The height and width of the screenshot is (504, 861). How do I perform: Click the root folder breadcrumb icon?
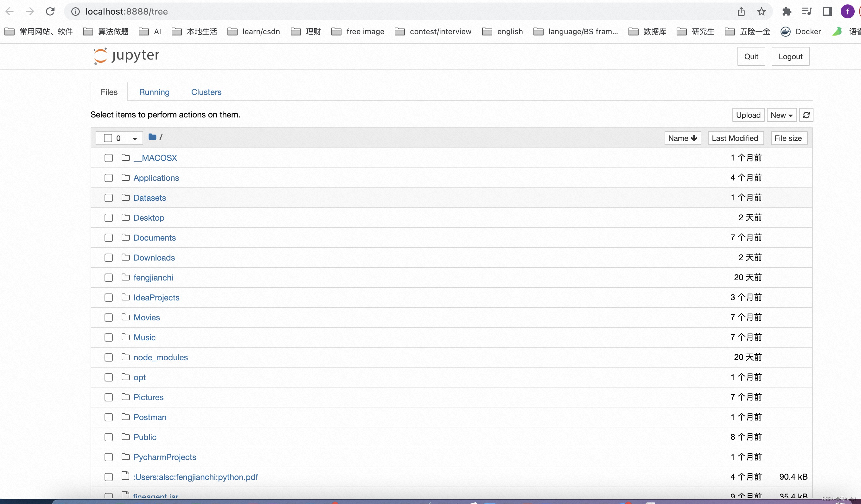pos(152,137)
